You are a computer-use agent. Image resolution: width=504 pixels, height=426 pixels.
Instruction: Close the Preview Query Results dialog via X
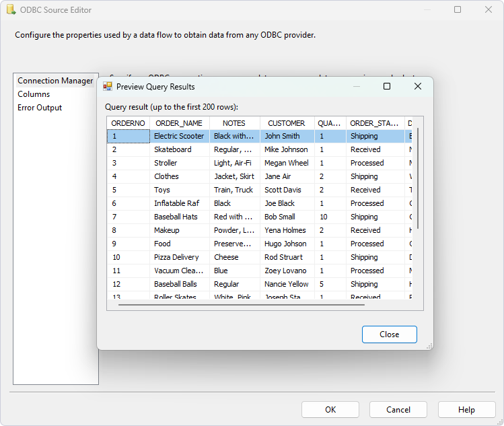click(417, 86)
